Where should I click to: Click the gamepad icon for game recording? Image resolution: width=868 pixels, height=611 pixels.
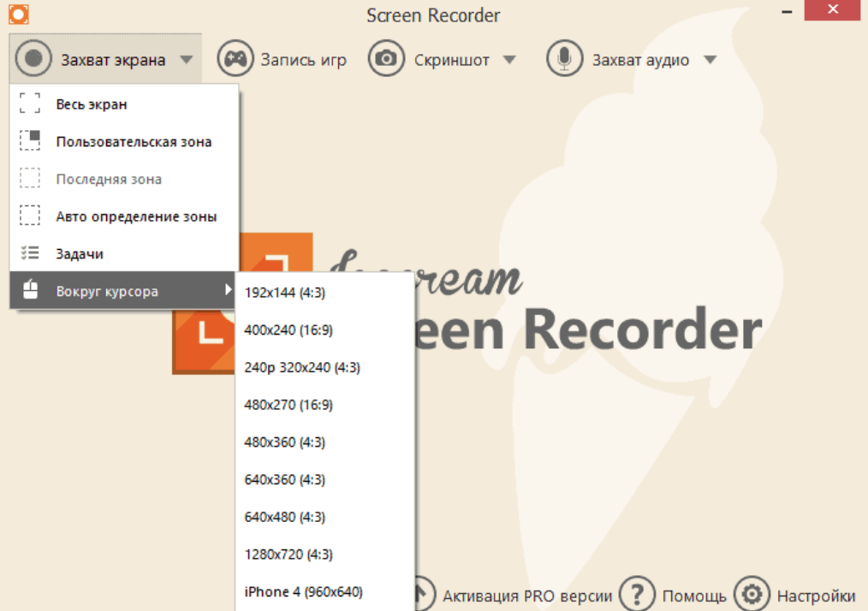235,58
